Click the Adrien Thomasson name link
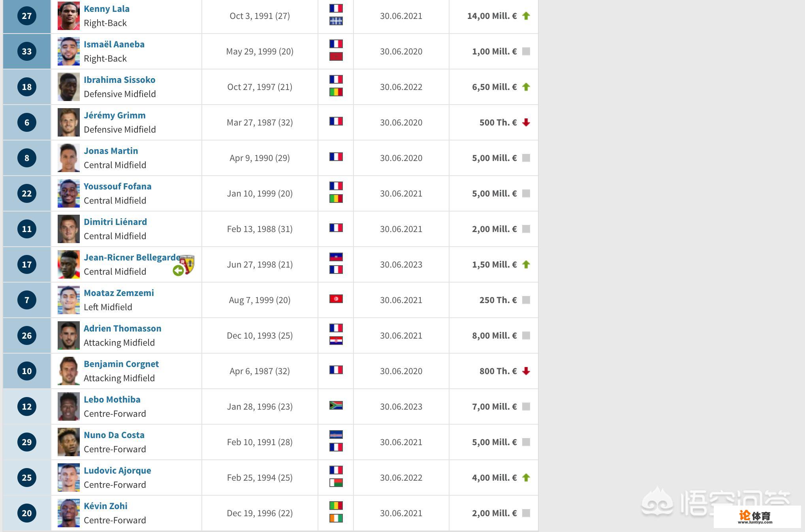805x532 pixels. [122, 328]
